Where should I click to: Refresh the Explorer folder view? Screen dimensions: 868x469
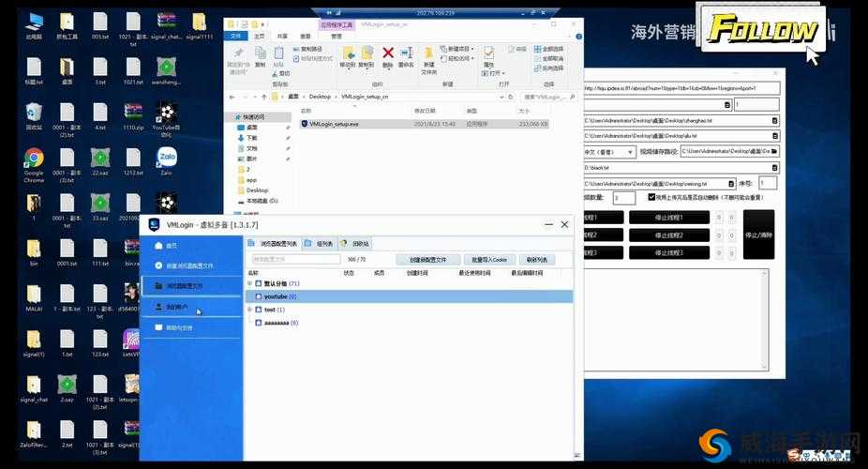pyautogui.click(x=510, y=97)
